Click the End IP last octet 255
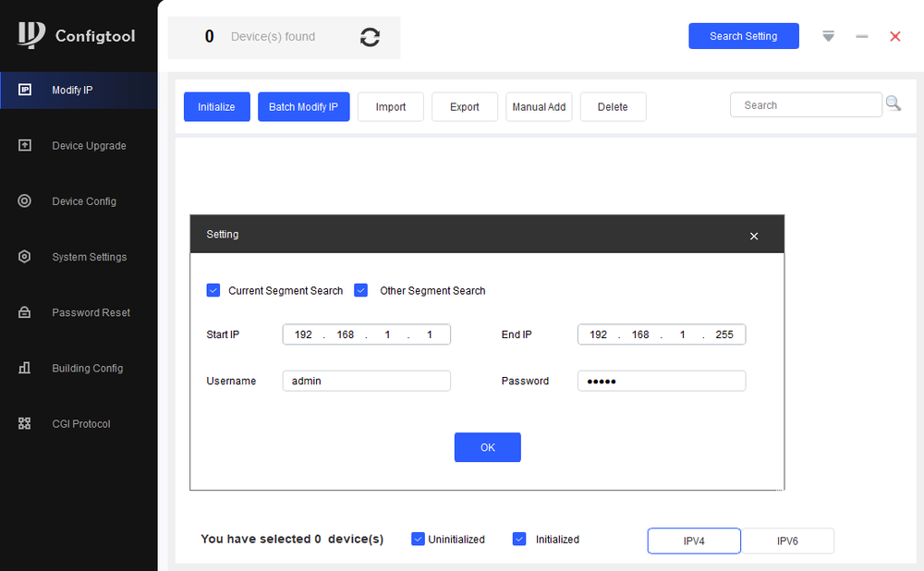924x571 pixels. click(x=724, y=334)
